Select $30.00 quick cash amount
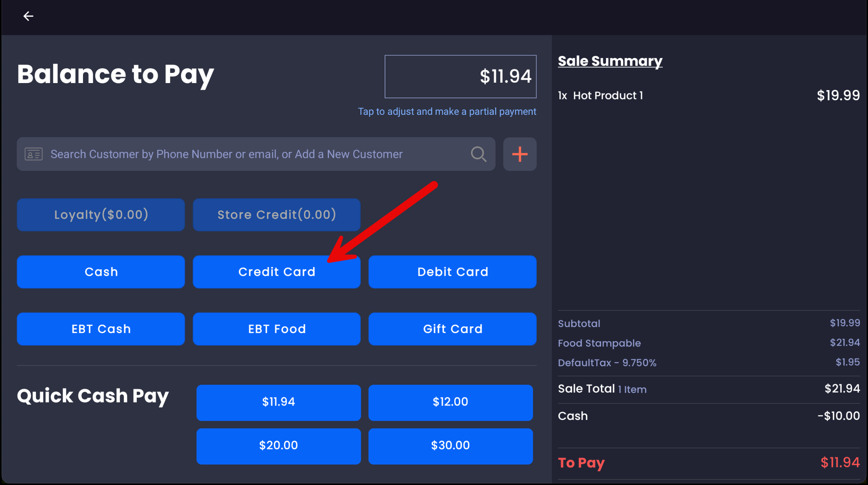Screen dimensions: 868x485 coord(450,446)
